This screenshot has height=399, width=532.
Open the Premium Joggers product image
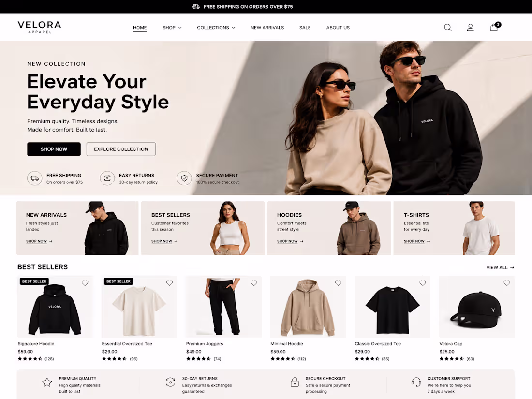pyautogui.click(x=223, y=307)
